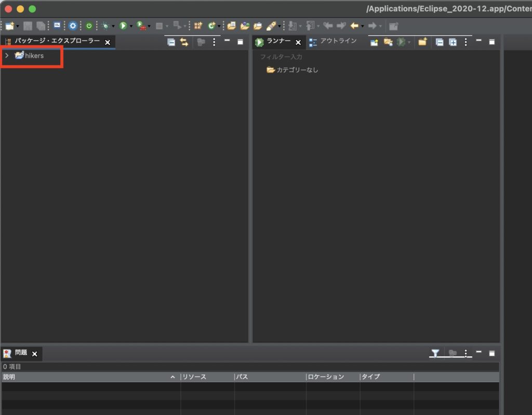Toggle Link with Editor in Package Explorer
This screenshot has height=415, width=532.
[184, 42]
